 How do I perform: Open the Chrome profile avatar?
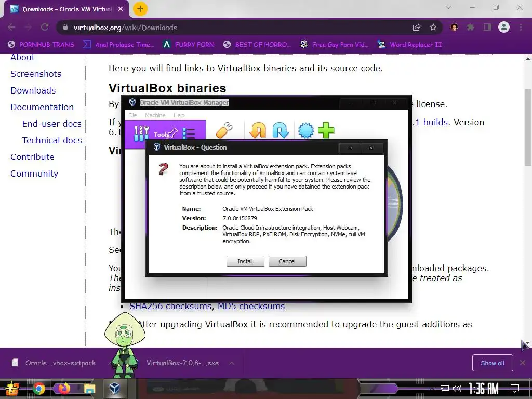[x=504, y=27]
